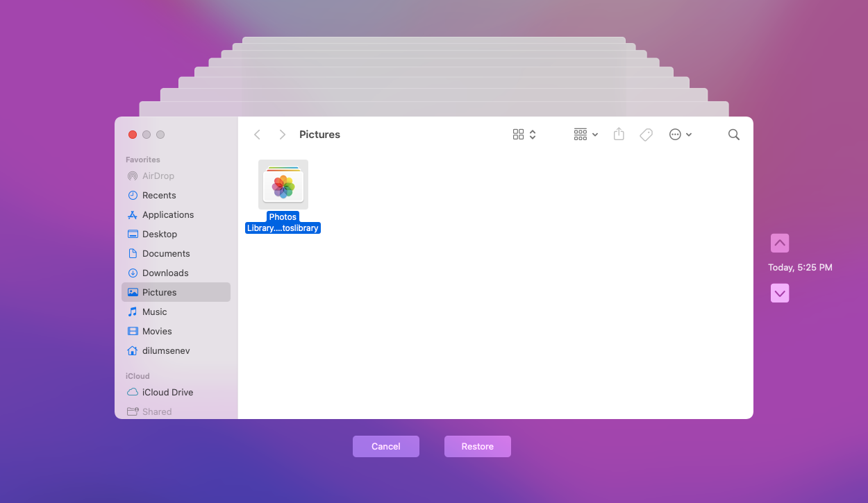
Task: Navigate to an earlier backup with down arrow
Action: coord(779,293)
